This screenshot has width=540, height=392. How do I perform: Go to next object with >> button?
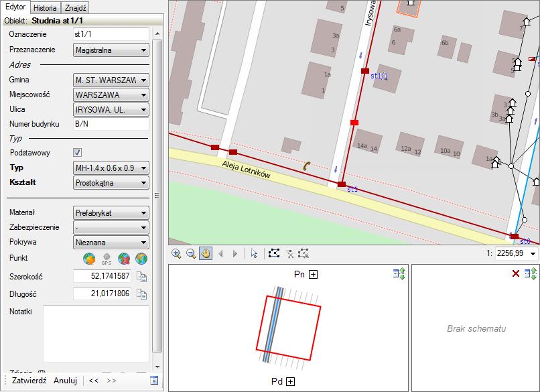(x=112, y=381)
